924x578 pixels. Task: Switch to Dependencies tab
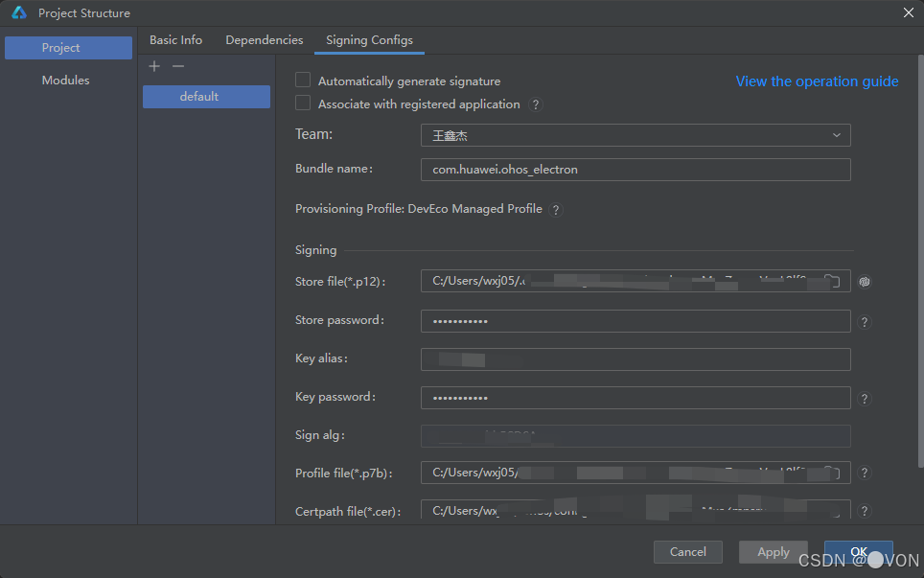tap(264, 40)
